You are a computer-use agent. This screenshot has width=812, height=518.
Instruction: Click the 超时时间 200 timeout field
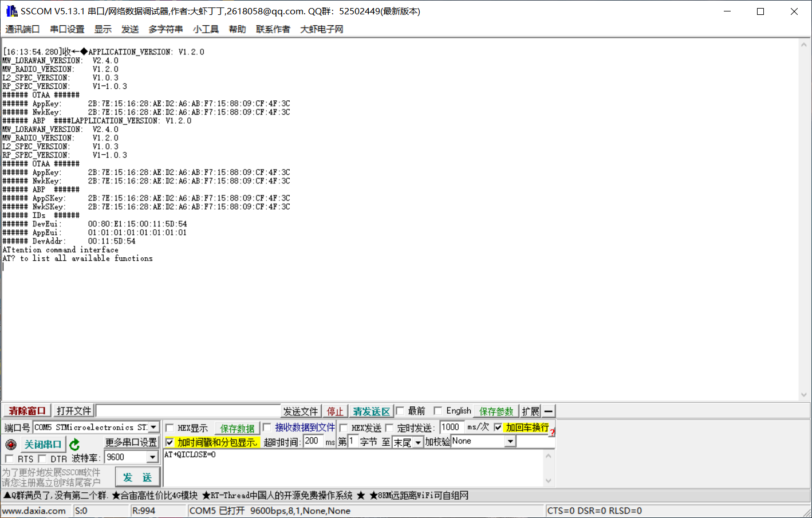[313, 441]
